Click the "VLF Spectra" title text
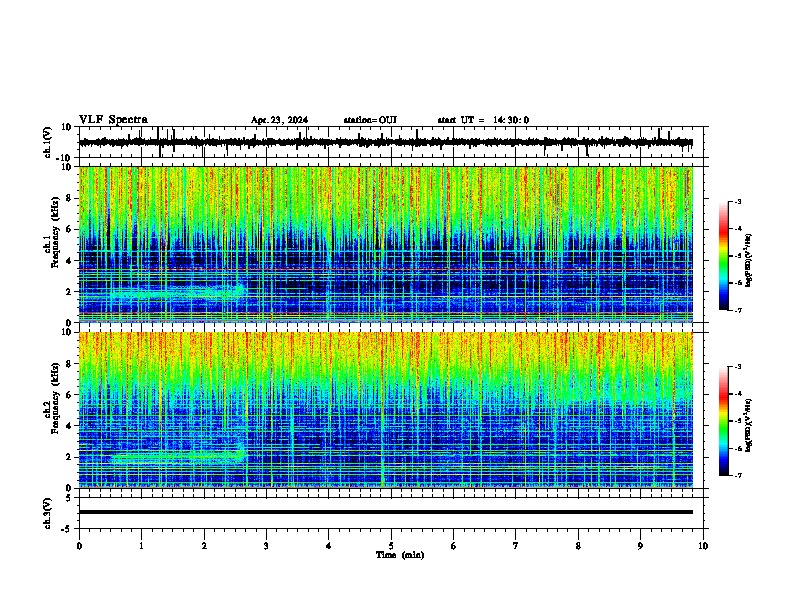Screen dimensions: 792x612 click(x=114, y=120)
